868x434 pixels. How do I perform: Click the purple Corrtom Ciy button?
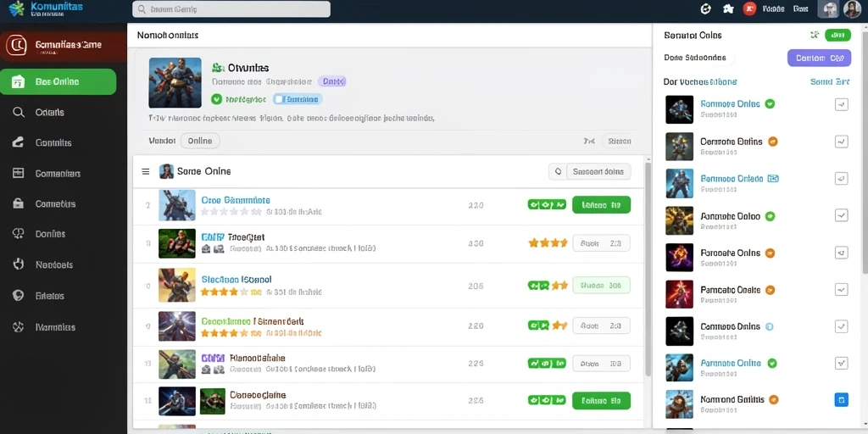click(x=819, y=58)
